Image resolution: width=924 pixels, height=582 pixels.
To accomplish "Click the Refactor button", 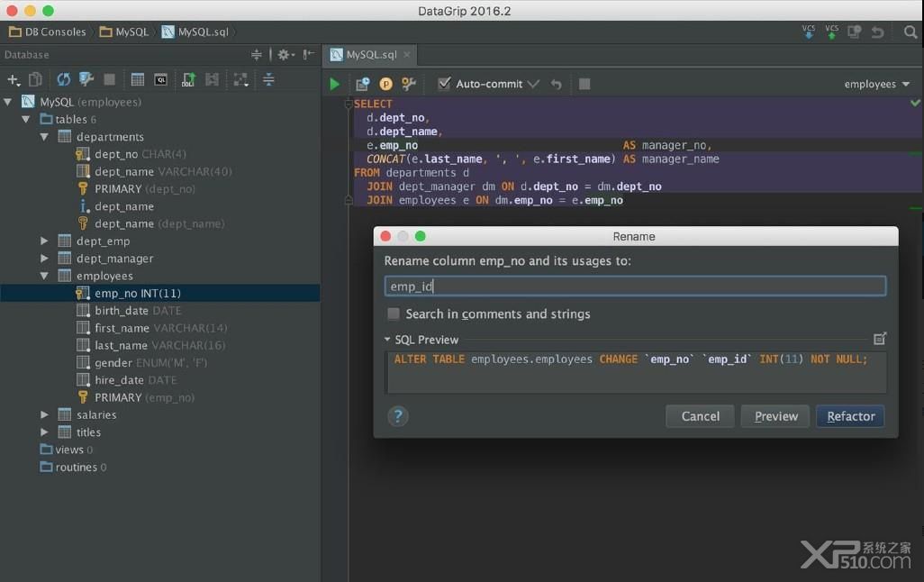I will 850,416.
